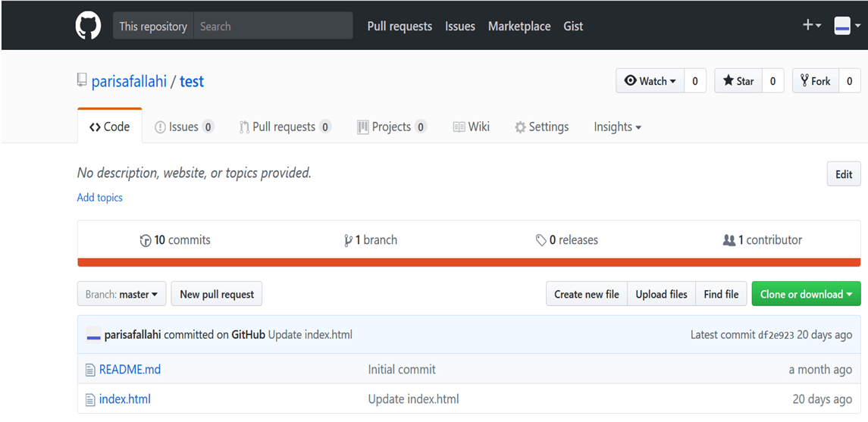Fork the test repository

tap(816, 81)
